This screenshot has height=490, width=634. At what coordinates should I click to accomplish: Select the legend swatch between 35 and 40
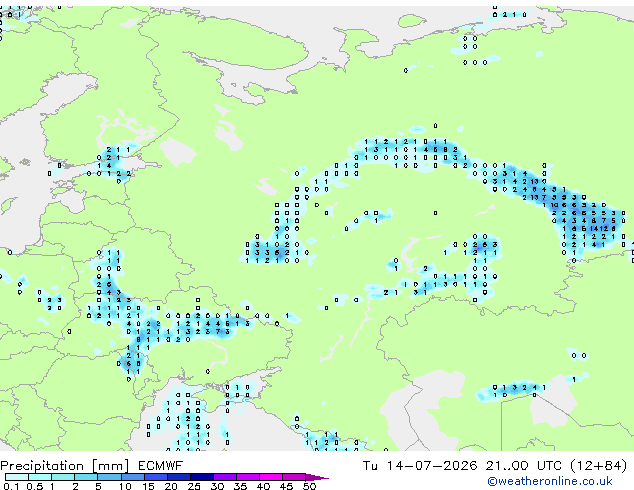(x=248, y=477)
